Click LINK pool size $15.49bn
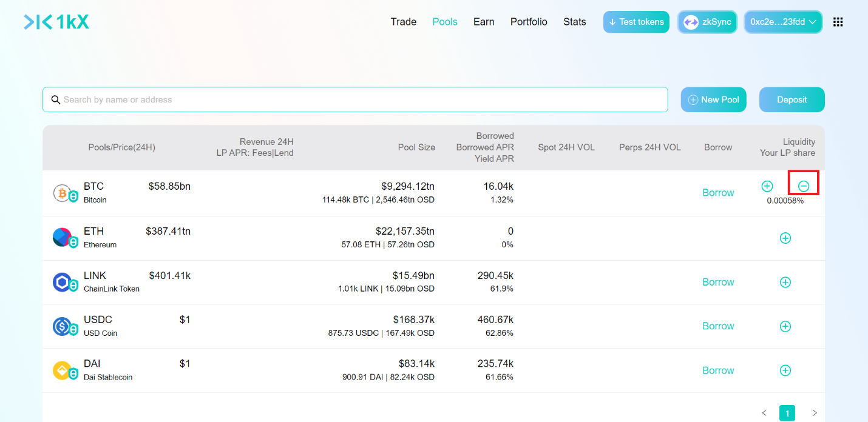The image size is (868, 422). (x=413, y=275)
